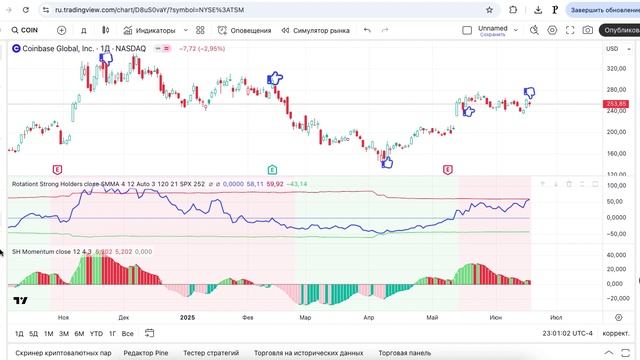The width and height of the screenshot is (640, 360).
Task: Open the browser extensions puzzle icon
Action: click(x=513, y=10)
